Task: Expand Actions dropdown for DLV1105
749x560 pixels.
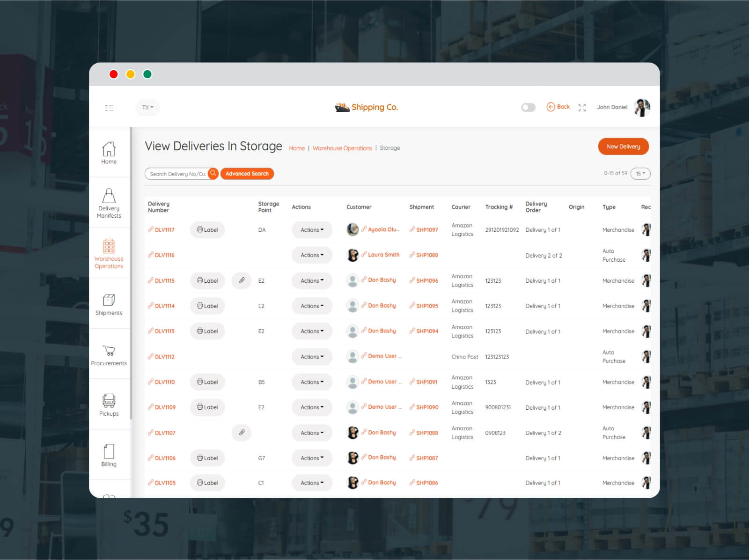Action: click(x=312, y=483)
